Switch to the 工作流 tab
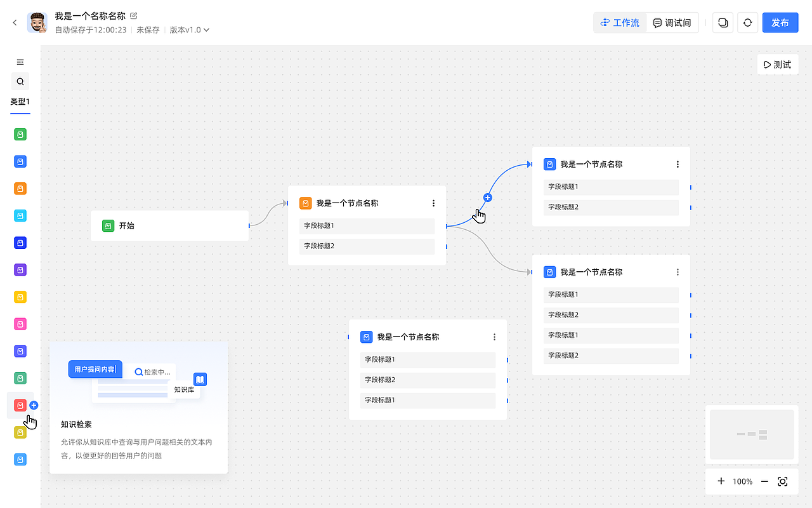 (x=620, y=23)
